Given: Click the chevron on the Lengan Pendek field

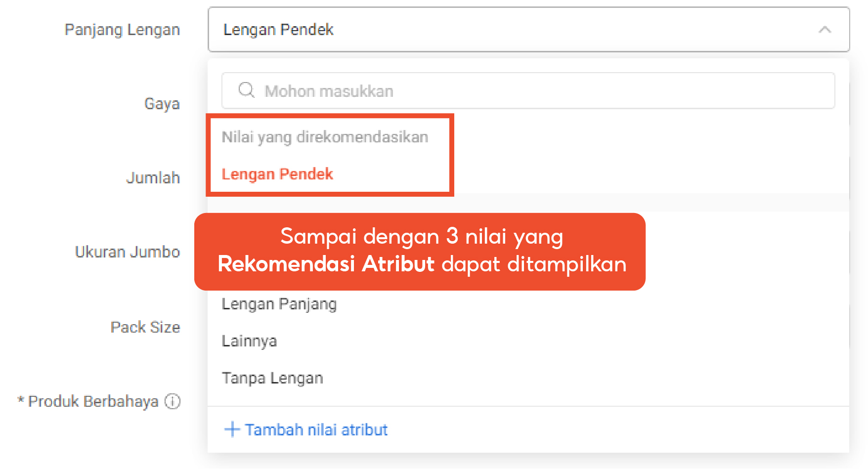Looking at the screenshot, I should pyautogui.click(x=825, y=30).
